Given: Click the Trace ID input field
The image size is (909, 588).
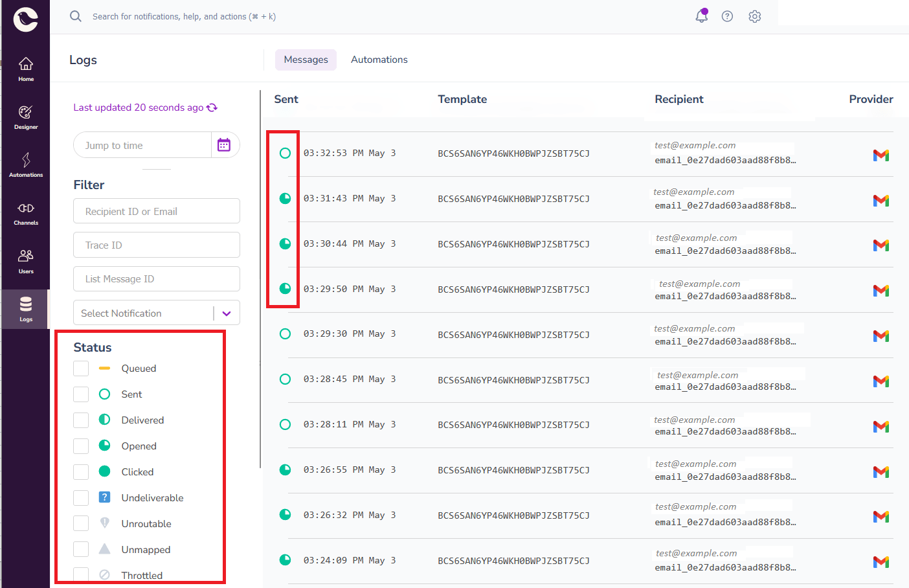Looking at the screenshot, I should click(156, 244).
